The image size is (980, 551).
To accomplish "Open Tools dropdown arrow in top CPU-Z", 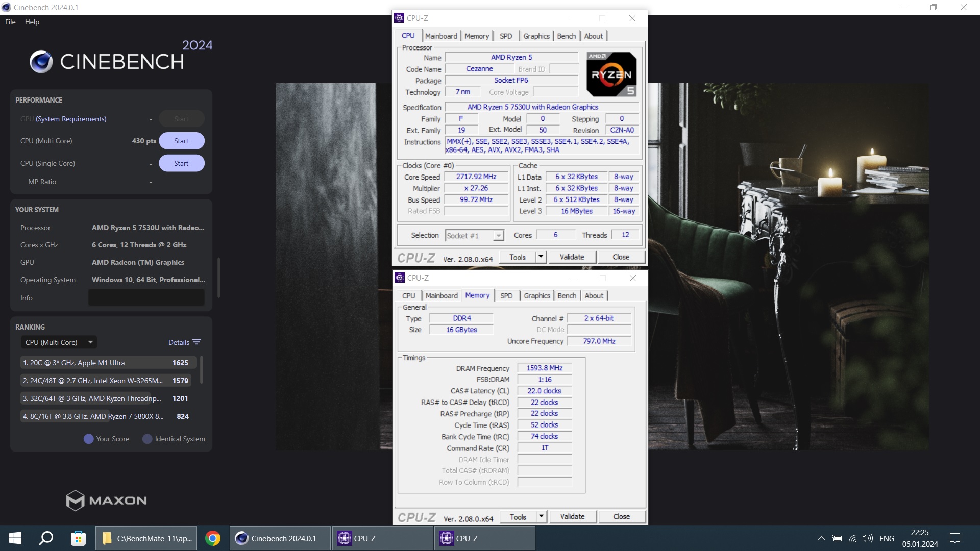I will pyautogui.click(x=541, y=257).
